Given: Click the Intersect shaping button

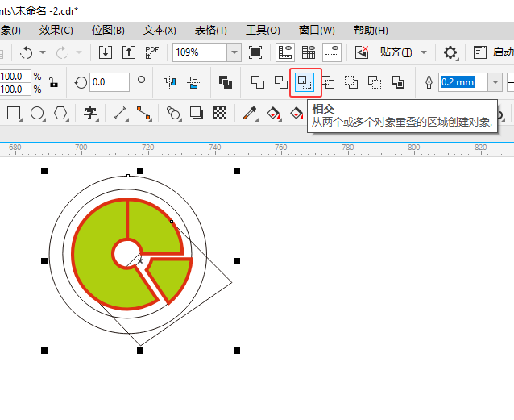Looking at the screenshot, I should pyautogui.click(x=305, y=82).
